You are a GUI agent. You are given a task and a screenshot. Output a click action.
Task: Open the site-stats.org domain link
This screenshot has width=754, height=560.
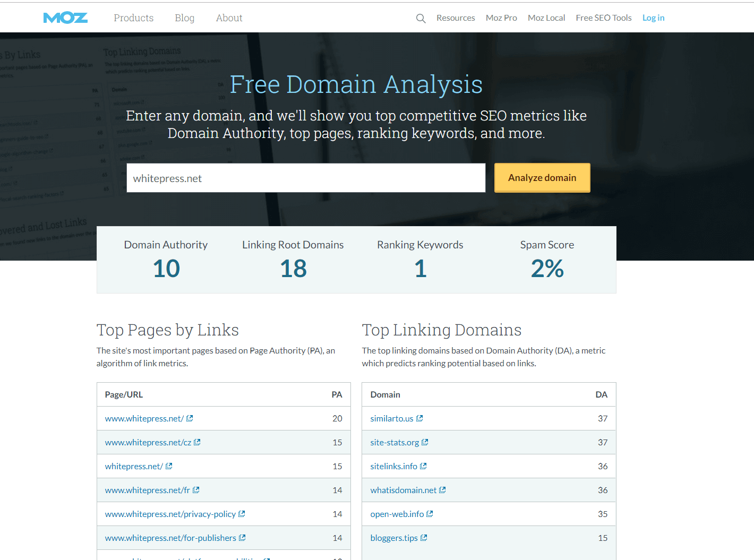pyautogui.click(x=395, y=443)
